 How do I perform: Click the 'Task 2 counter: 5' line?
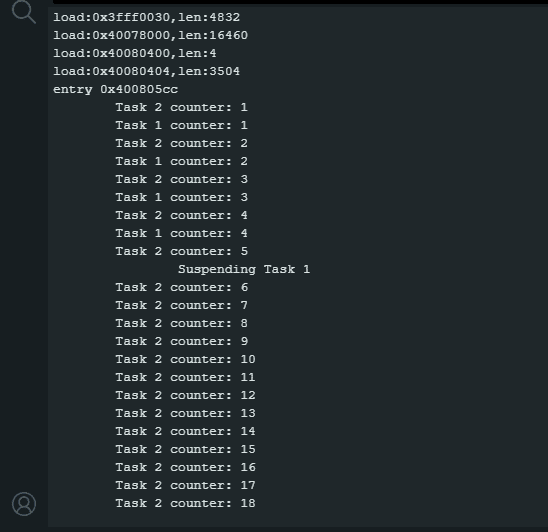pos(182,251)
